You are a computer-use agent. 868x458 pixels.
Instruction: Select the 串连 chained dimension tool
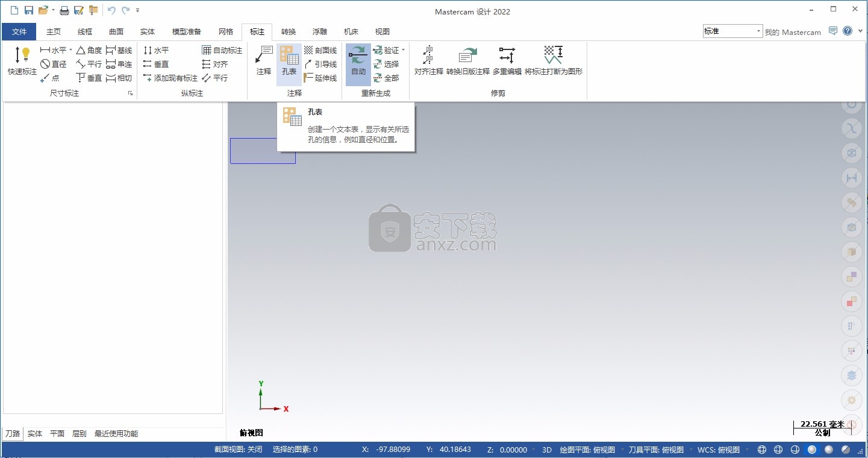pos(119,64)
